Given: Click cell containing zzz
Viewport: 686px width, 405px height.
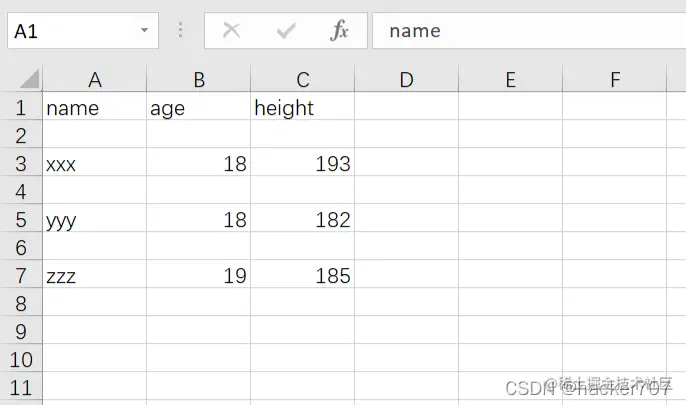Looking at the screenshot, I should click(94, 276).
